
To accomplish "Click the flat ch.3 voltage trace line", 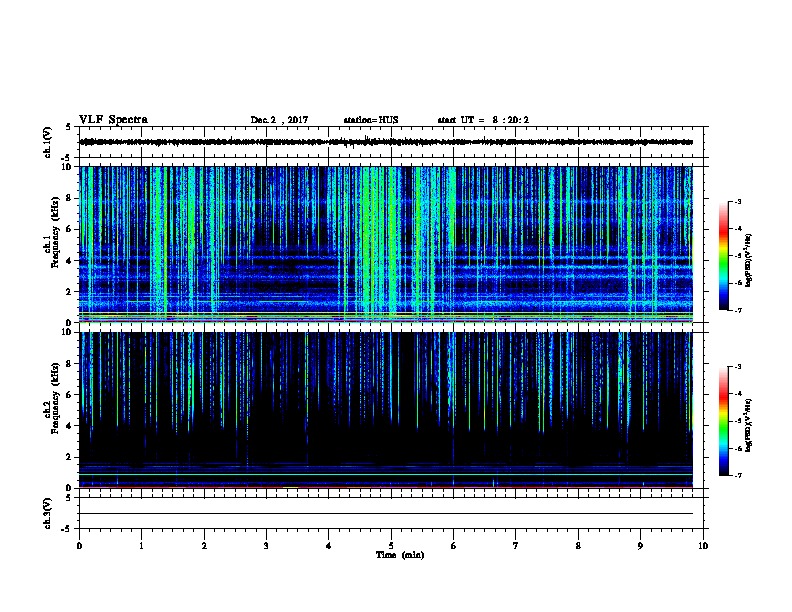I will pos(386,514).
